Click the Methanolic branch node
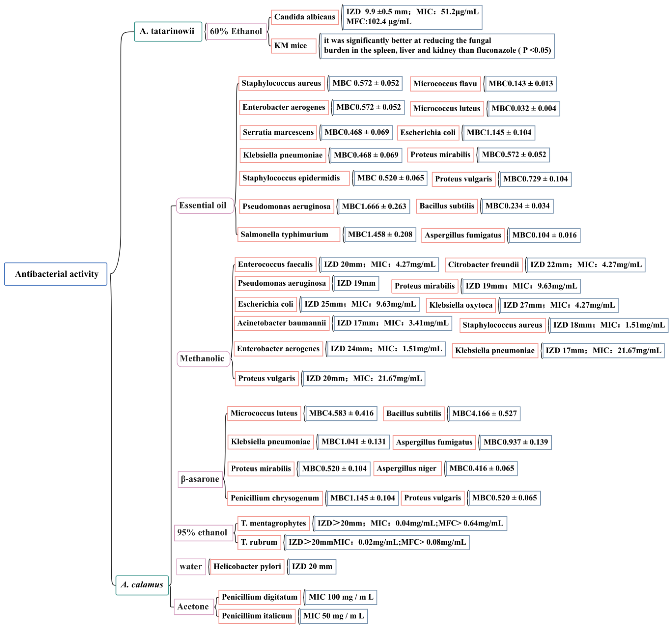The image size is (672, 628). (203, 359)
